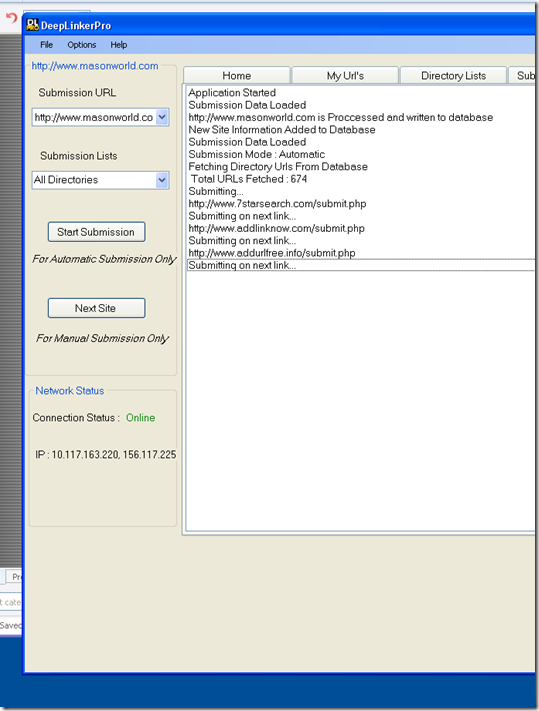Click the Start Submission button
The height and width of the screenshot is (711, 539).
[97, 232]
